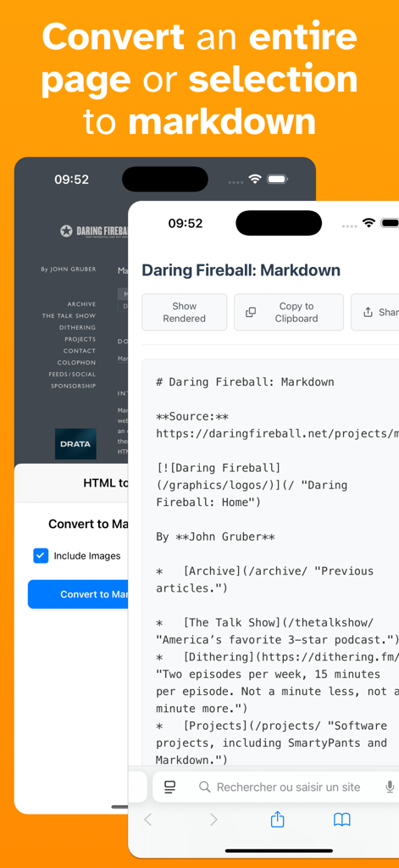
Task: Tap the '# Daring Fireball: Markdown' code line
Action: point(245,382)
